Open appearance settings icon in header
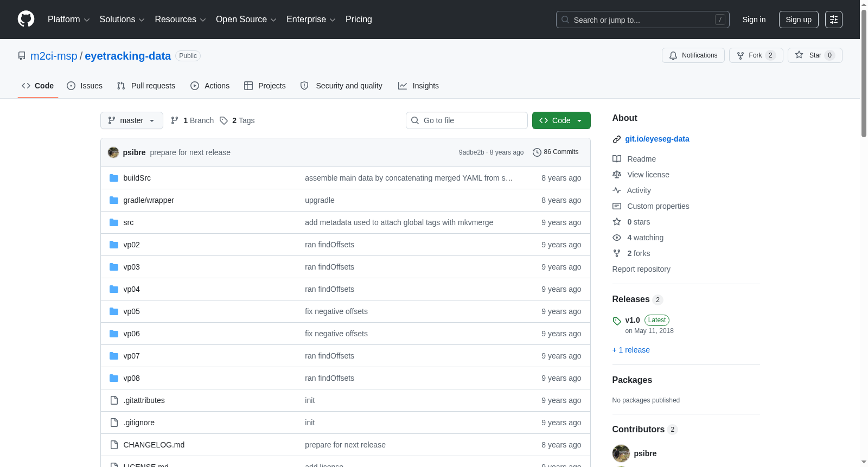The width and height of the screenshot is (868, 467). 834,20
